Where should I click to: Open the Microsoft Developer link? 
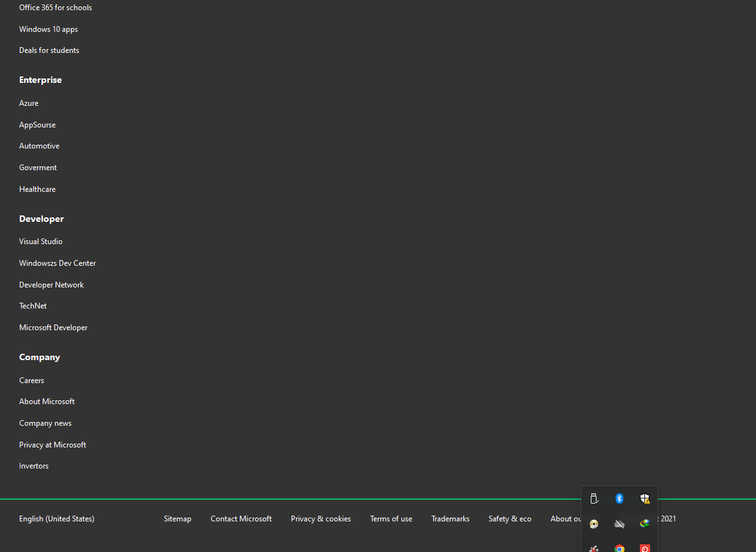click(x=54, y=328)
